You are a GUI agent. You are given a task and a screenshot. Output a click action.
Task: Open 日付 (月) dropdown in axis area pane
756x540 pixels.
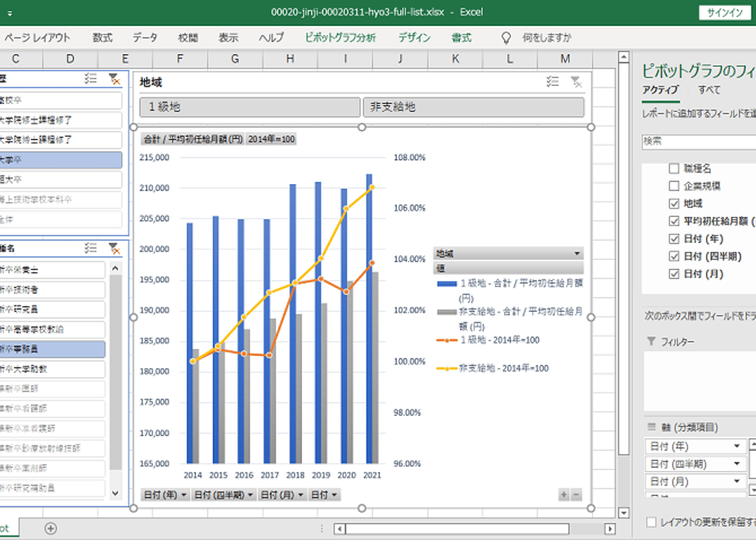[736, 481]
